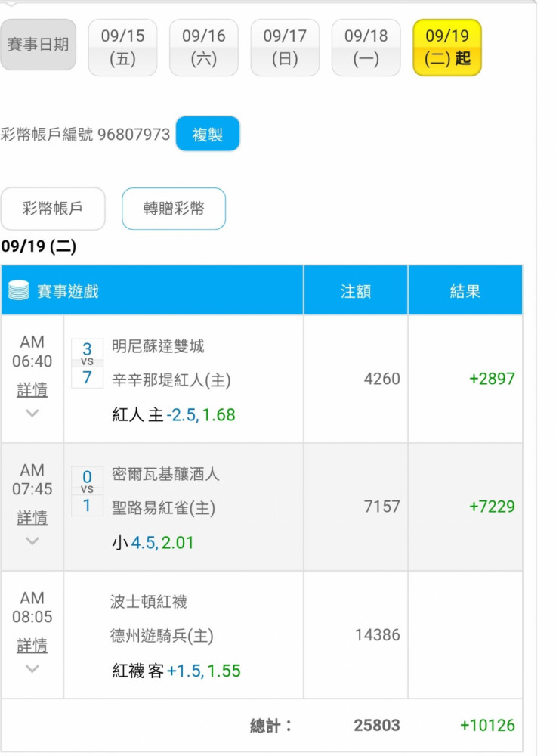Click the 注額 column header
Image resolution: width=556 pixels, height=756 pixels.
point(356,291)
